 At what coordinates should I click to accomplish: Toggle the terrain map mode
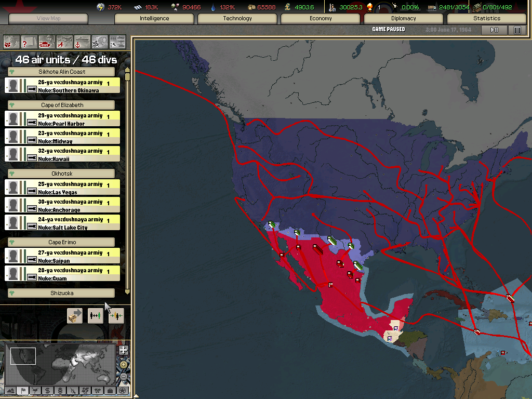tap(10, 390)
